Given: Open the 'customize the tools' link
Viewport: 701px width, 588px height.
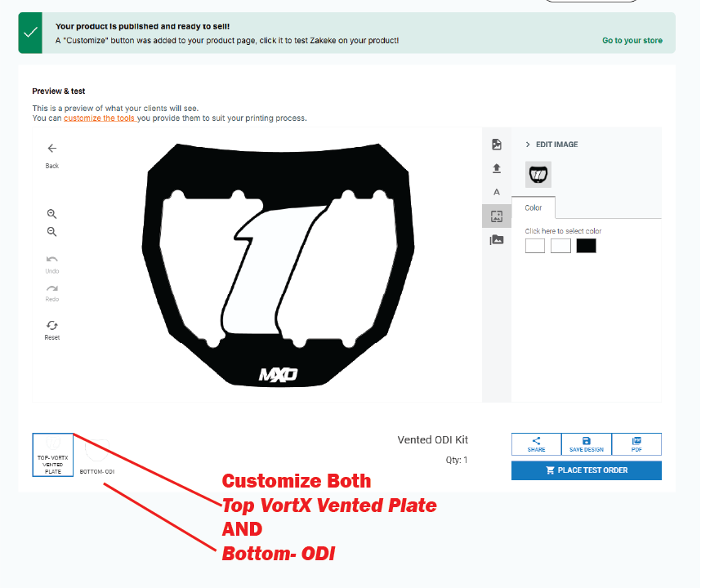Looking at the screenshot, I should (100, 118).
